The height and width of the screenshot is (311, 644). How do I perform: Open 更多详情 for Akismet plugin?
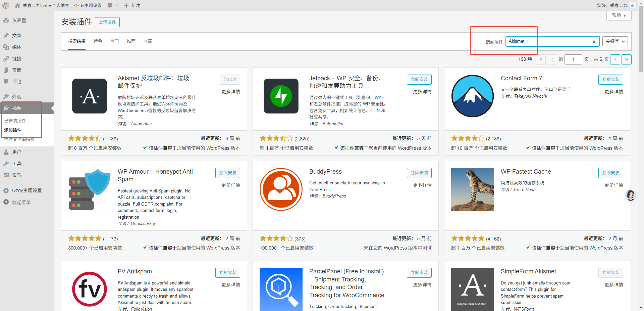tap(231, 92)
